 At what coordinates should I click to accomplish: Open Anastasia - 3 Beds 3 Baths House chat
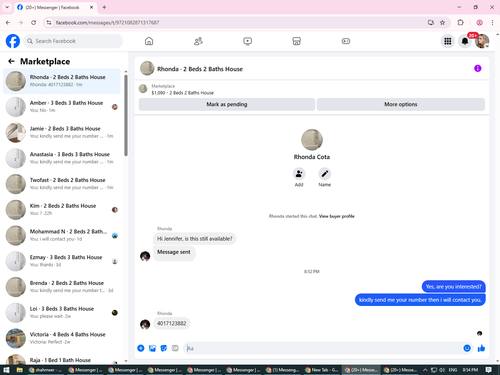pos(62,158)
